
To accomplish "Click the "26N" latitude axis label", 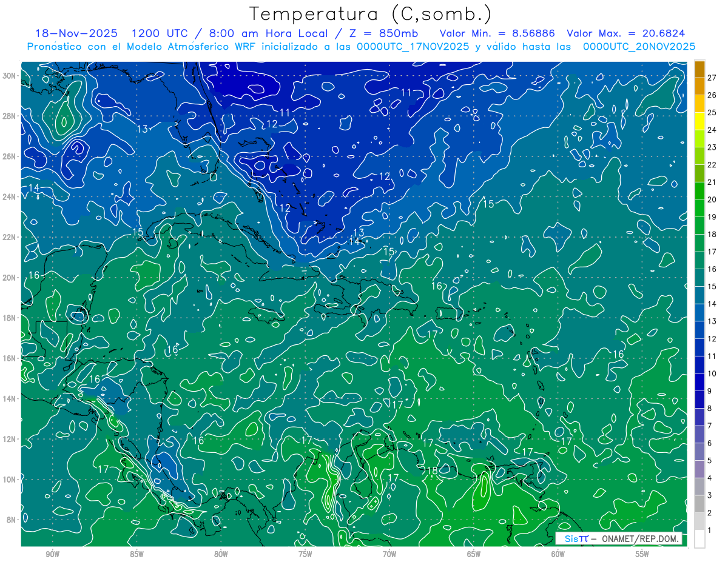I will pyautogui.click(x=10, y=156).
